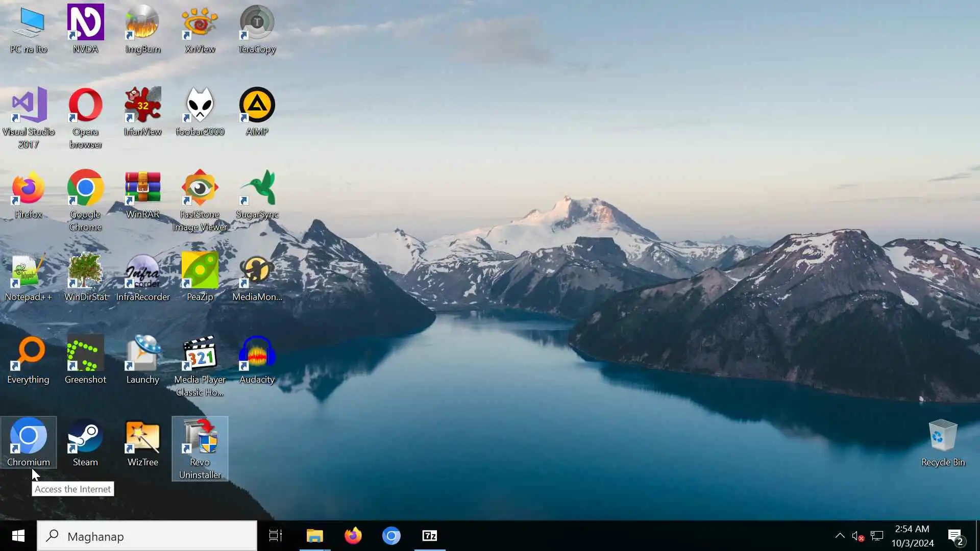This screenshot has height=551, width=980.
Task: Open the Windows Start menu
Action: coord(18,536)
